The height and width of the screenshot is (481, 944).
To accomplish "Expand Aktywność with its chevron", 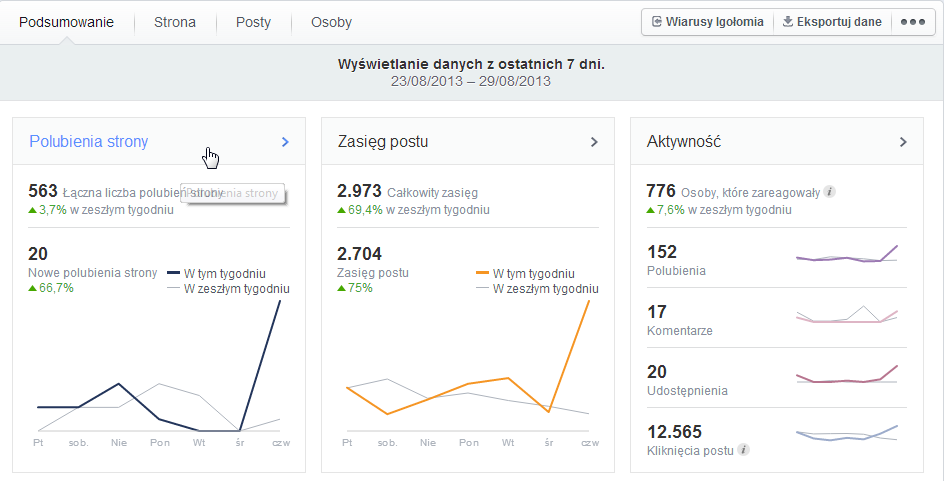I will (903, 142).
